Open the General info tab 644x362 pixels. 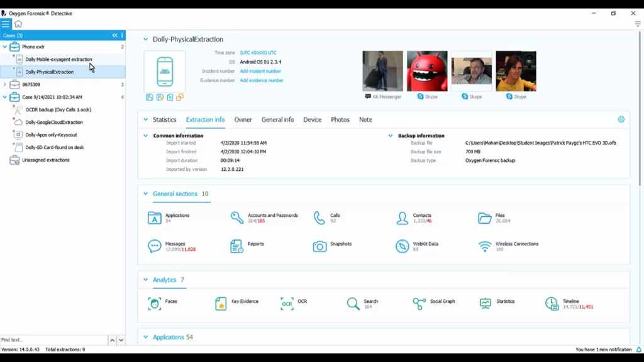[x=277, y=119]
